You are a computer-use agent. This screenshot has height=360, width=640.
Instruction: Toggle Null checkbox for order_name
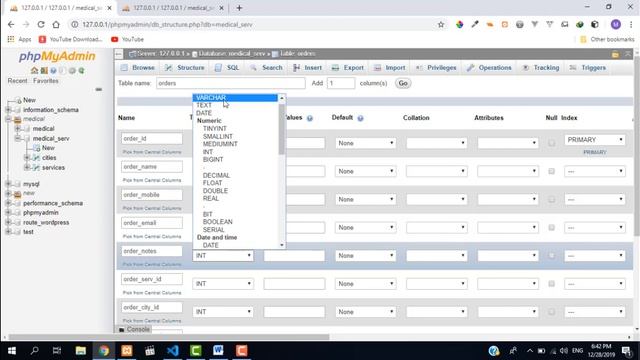tap(551, 171)
